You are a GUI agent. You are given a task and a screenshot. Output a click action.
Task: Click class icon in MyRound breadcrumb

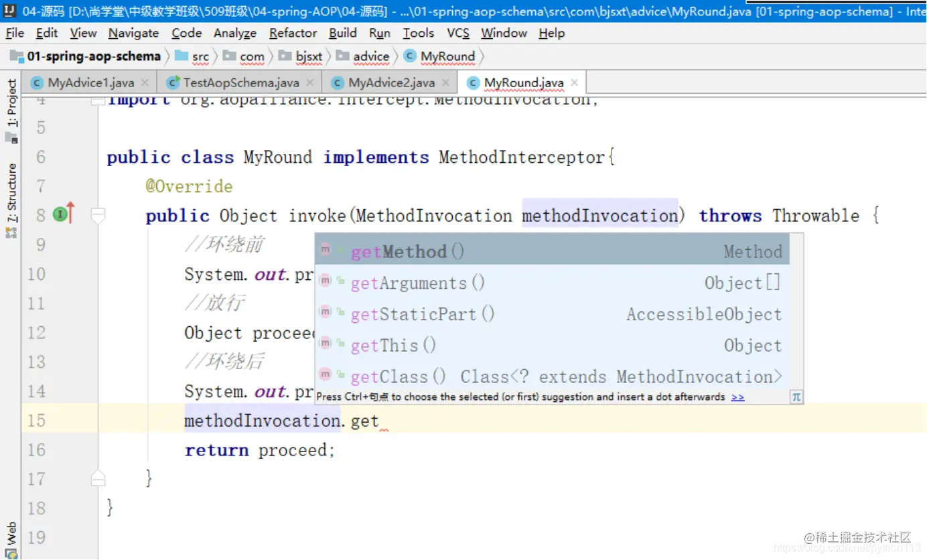pyautogui.click(x=410, y=56)
